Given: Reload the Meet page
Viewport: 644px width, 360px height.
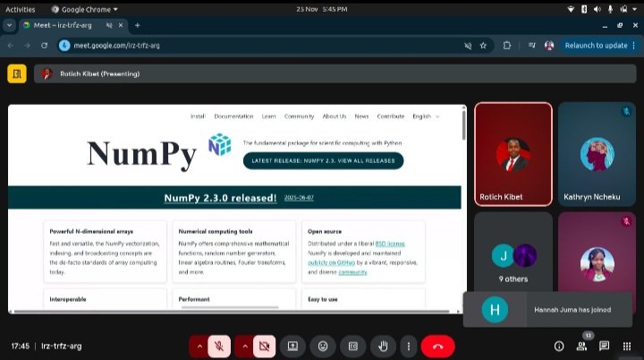Looking at the screenshot, I should pyautogui.click(x=45, y=46).
